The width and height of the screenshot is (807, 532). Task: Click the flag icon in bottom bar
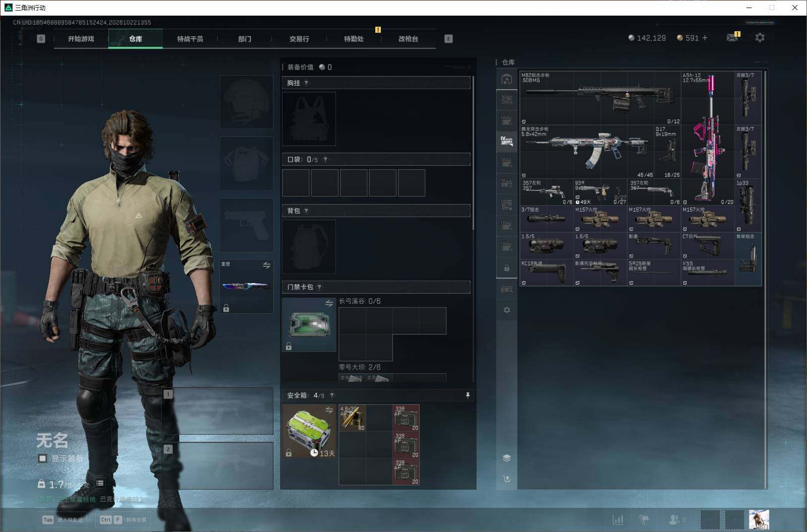coord(644,519)
